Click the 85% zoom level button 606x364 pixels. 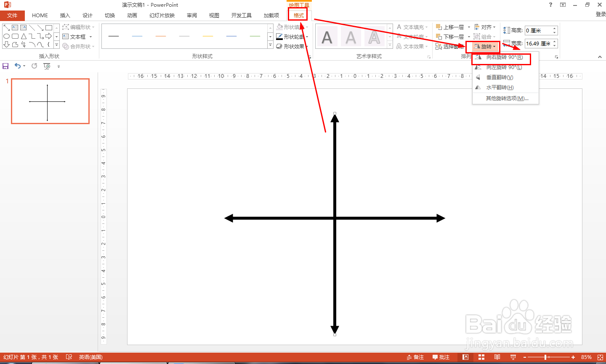586,357
